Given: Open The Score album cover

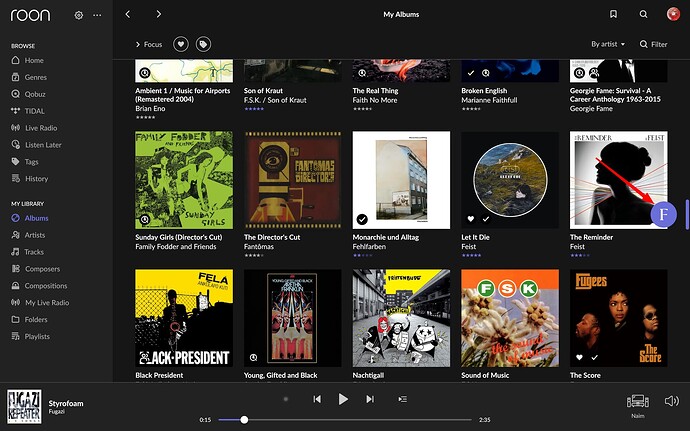Looking at the screenshot, I should pos(619,318).
